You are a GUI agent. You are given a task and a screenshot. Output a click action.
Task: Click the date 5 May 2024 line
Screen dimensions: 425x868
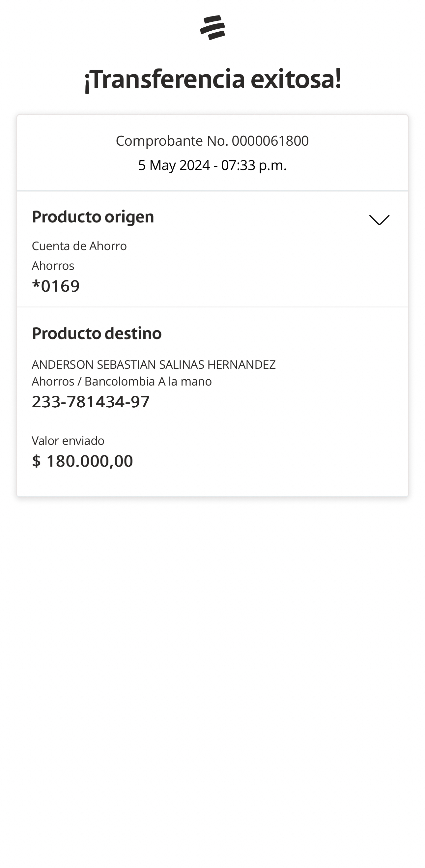[x=174, y=165]
